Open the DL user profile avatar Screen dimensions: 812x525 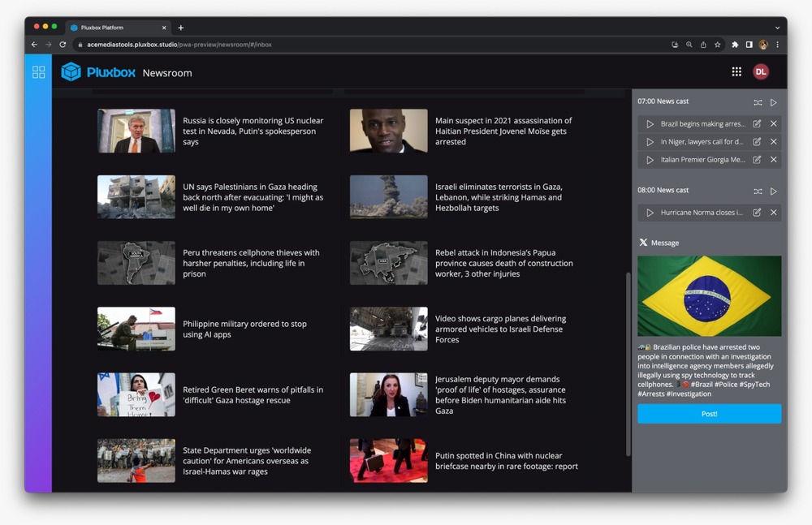(761, 72)
